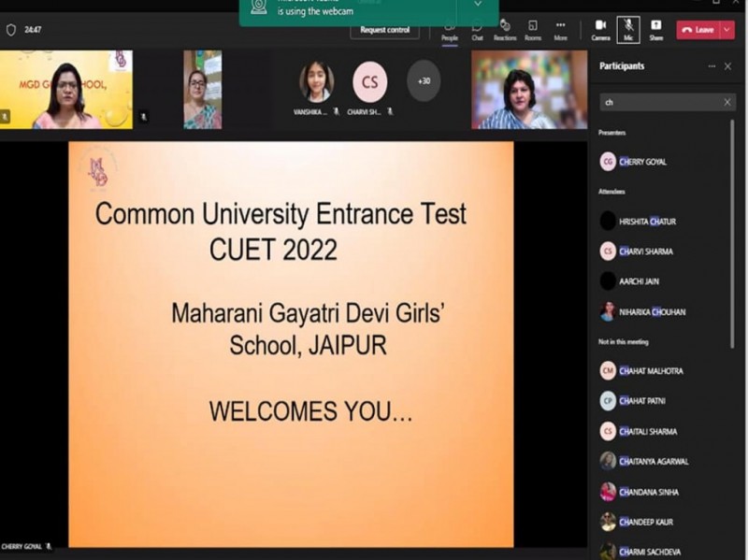Select Chahat Malhotra in not-in-meeting list
The width and height of the screenshot is (748, 560).
point(663,370)
